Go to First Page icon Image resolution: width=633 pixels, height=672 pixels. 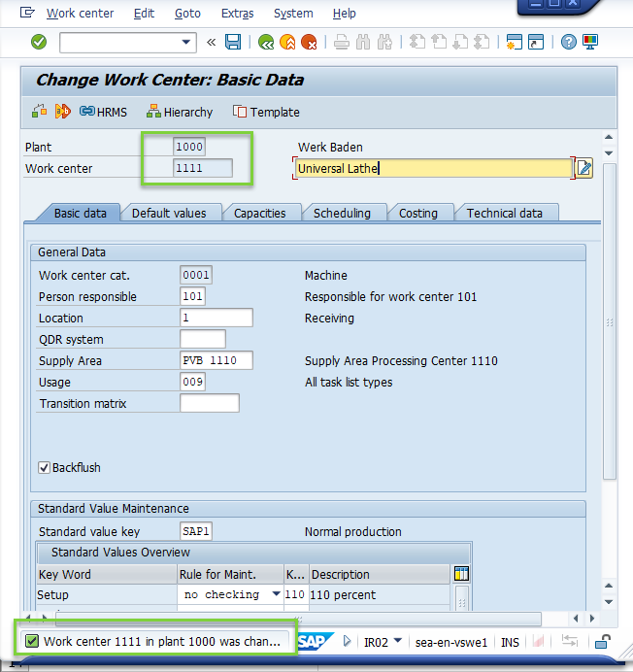(x=417, y=42)
